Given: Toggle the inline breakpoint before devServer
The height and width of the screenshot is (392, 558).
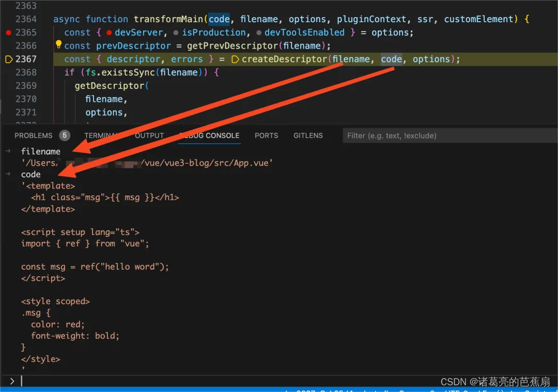Looking at the screenshot, I should pos(109,33).
